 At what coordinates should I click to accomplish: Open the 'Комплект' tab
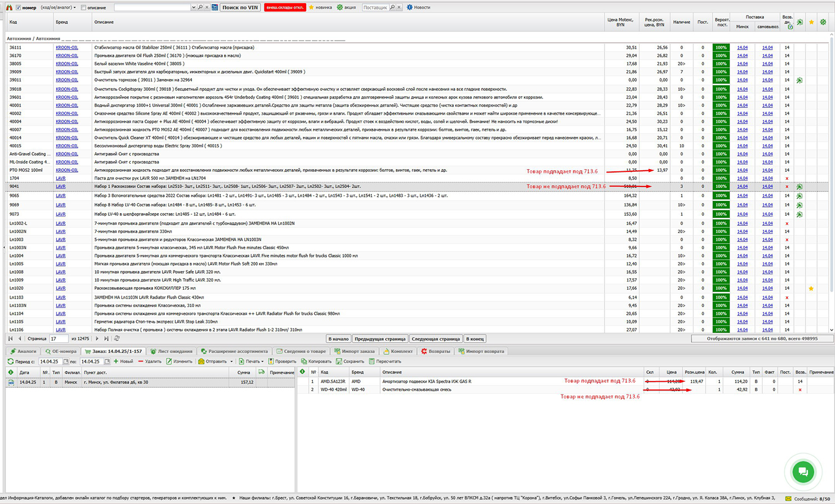(x=398, y=351)
